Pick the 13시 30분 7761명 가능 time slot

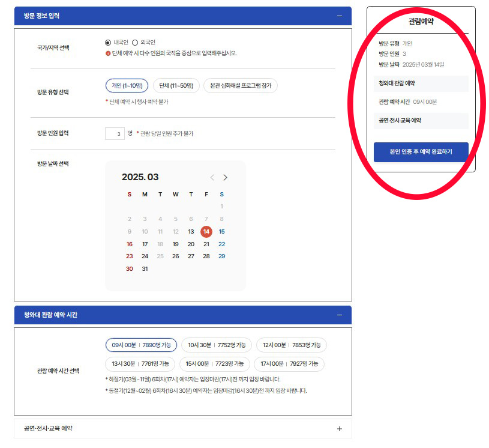(x=140, y=364)
